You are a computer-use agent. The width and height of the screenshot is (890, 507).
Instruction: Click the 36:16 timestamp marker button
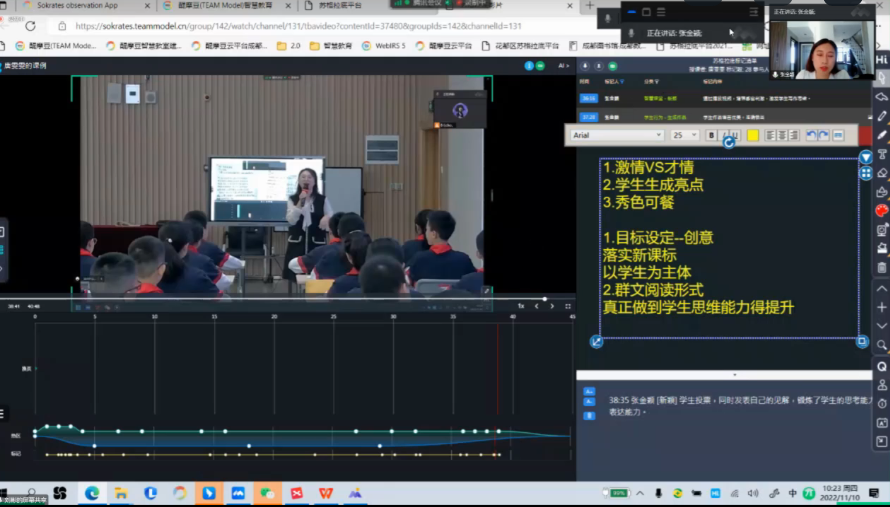click(589, 98)
